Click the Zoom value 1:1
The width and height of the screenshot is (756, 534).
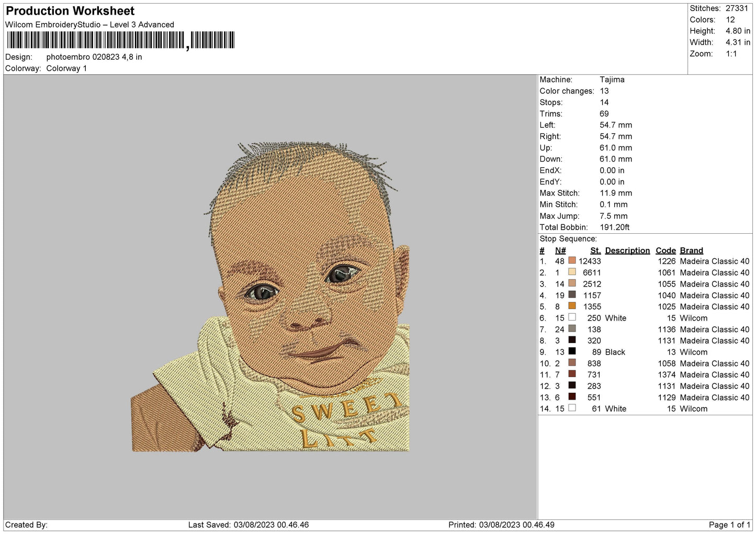coord(731,54)
